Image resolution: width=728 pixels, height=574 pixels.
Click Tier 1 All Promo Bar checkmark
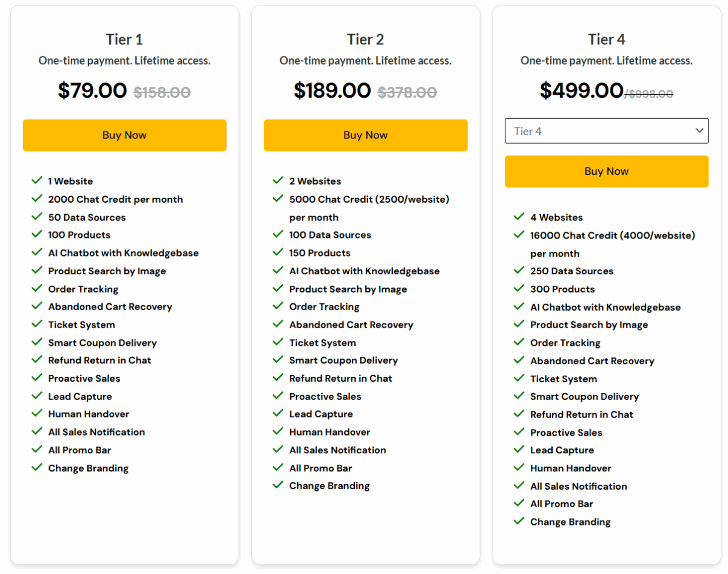coord(36,450)
